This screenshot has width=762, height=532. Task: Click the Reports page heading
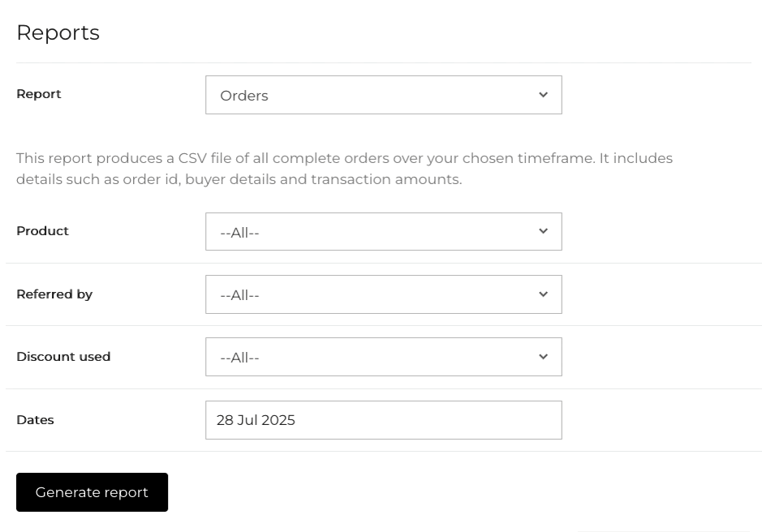click(58, 32)
